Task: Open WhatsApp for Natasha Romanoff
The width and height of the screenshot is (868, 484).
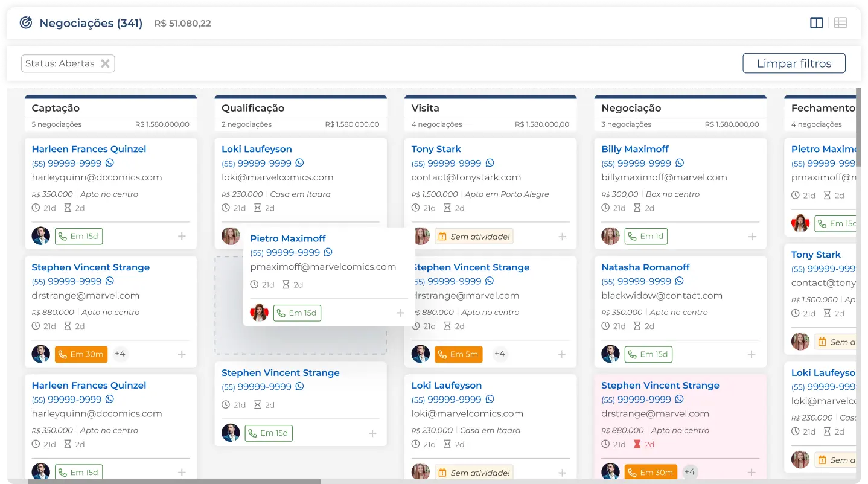Action: pyautogui.click(x=679, y=281)
